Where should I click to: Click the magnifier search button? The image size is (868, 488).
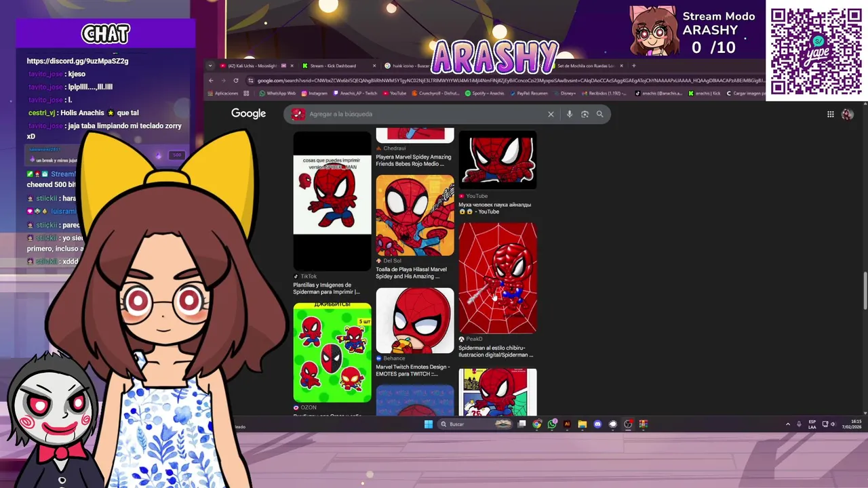coord(599,114)
